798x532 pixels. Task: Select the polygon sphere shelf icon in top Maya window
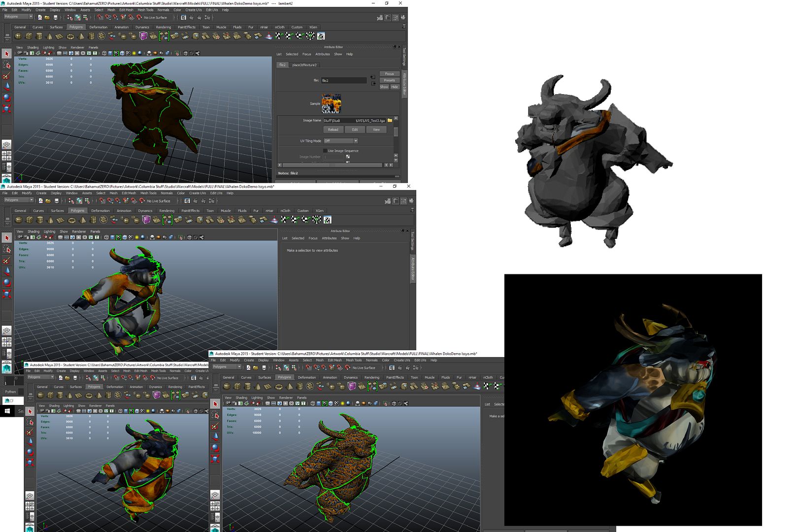click(x=19, y=36)
